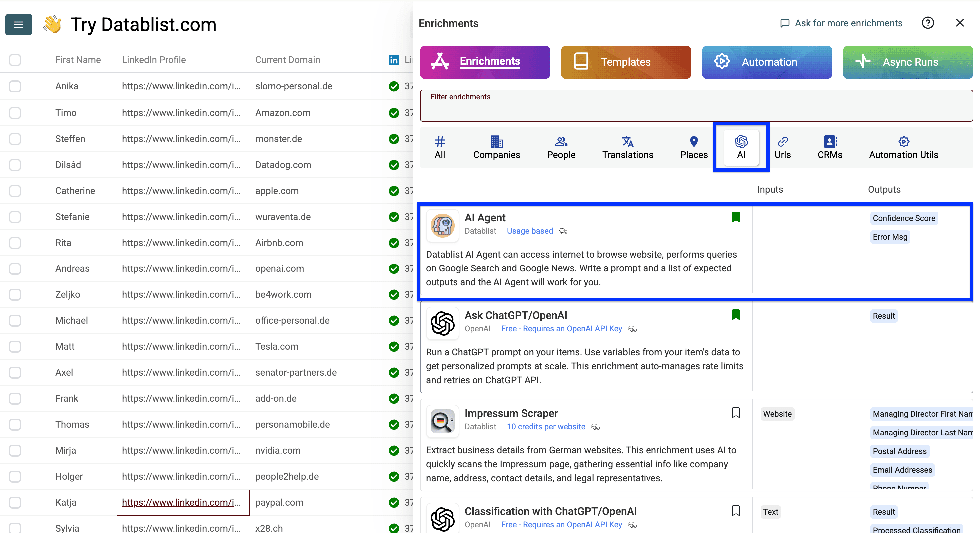Select the Urls enrichment category icon
The width and height of the screenshot is (980, 533).
[x=783, y=142]
